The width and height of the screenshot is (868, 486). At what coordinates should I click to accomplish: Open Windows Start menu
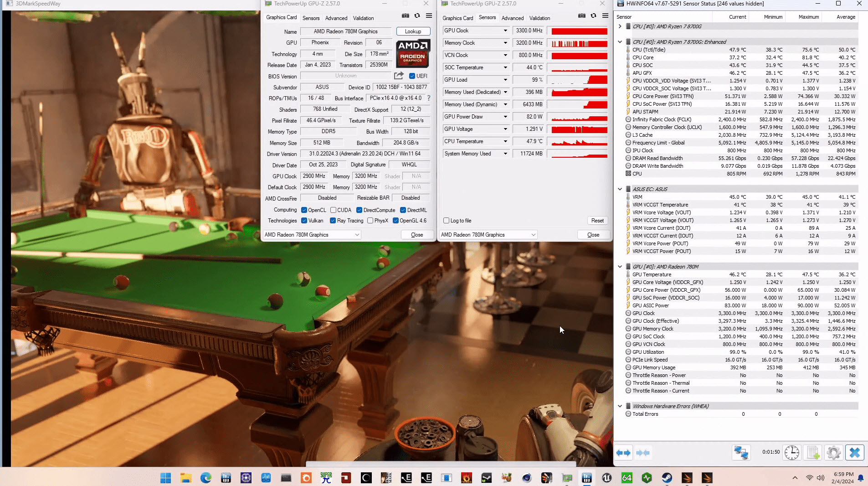pyautogui.click(x=166, y=478)
